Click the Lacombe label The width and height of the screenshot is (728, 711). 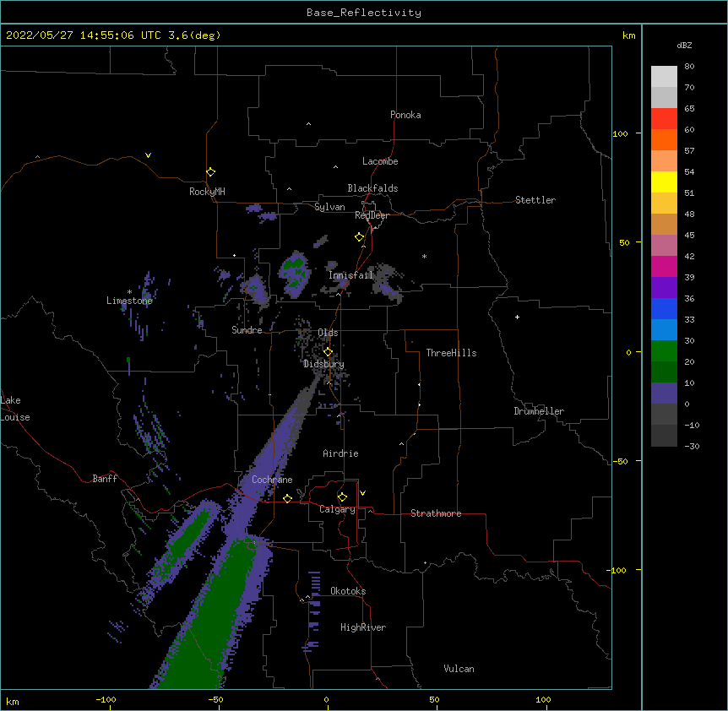pyautogui.click(x=380, y=161)
